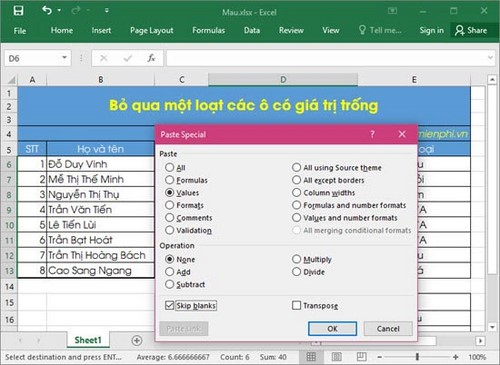Screen dimensions: 500x365
Task: Click the zoom in plus icon
Action: [456, 357]
